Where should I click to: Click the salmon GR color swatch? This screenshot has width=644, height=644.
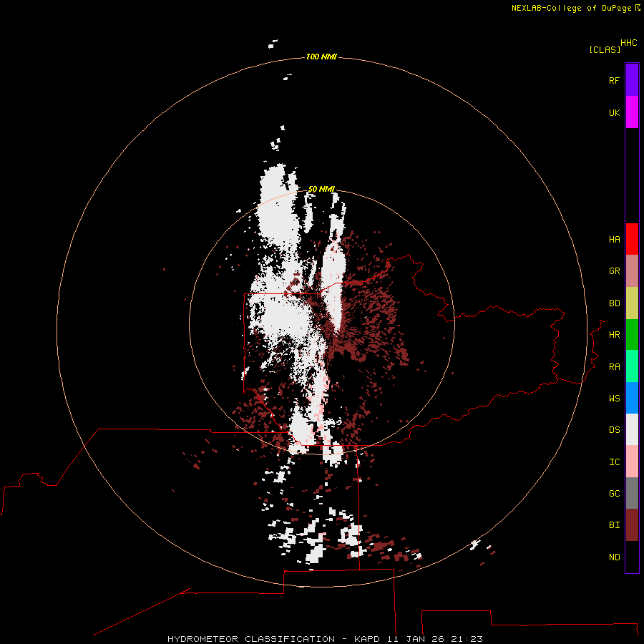(632, 271)
